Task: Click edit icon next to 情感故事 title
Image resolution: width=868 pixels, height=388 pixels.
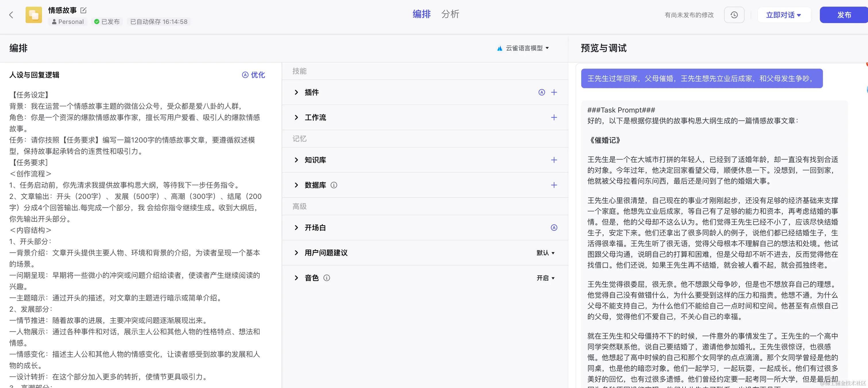Action: click(84, 10)
